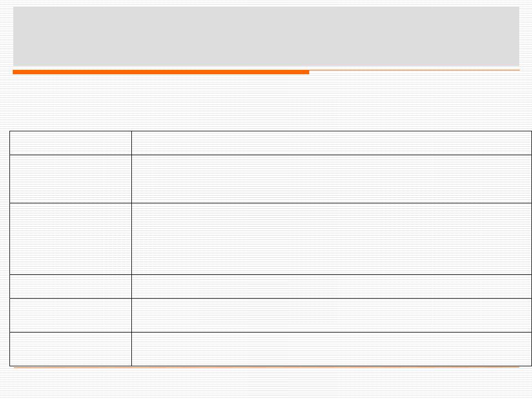Select the tallest row's narrow column cell
Image resolution: width=532 pixels, height=399 pixels.
point(70,239)
